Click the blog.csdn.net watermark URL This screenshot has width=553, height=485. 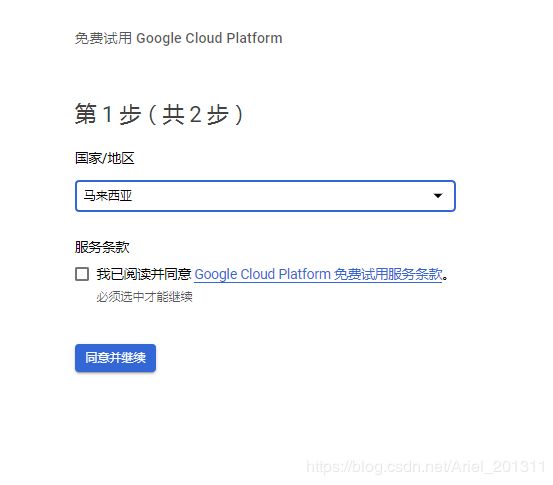tap(426, 467)
